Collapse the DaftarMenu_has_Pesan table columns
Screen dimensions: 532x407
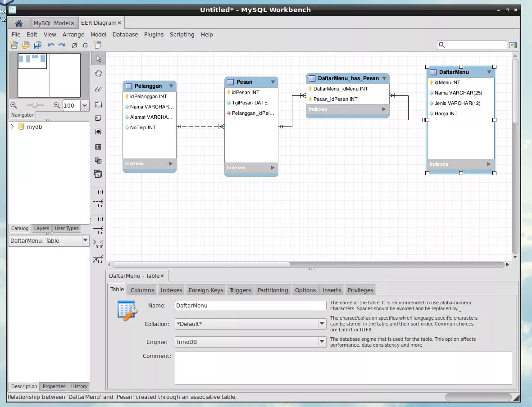[384, 78]
